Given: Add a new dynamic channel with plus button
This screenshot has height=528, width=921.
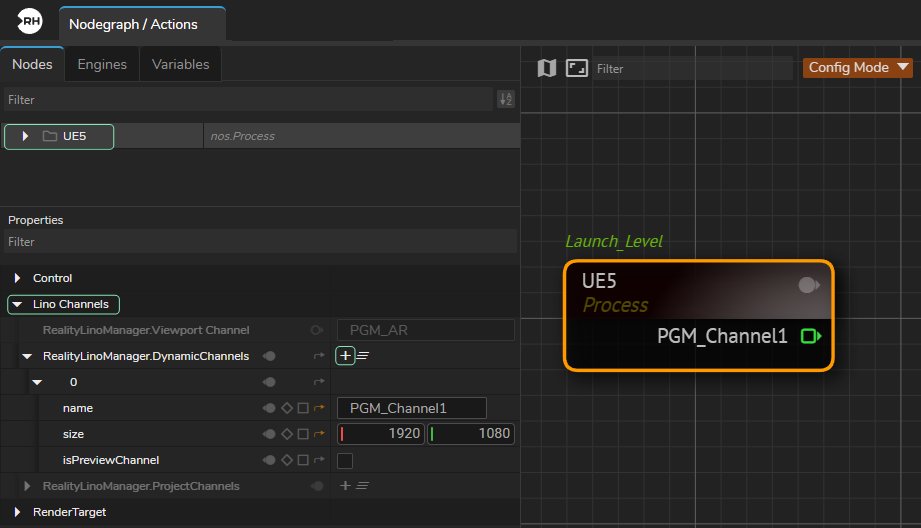Looking at the screenshot, I should point(345,355).
